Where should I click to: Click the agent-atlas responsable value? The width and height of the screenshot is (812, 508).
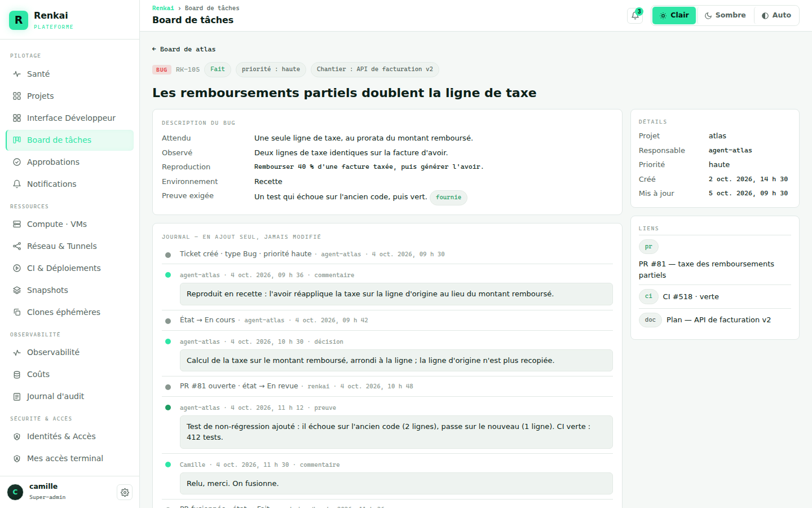[x=730, y=150]
